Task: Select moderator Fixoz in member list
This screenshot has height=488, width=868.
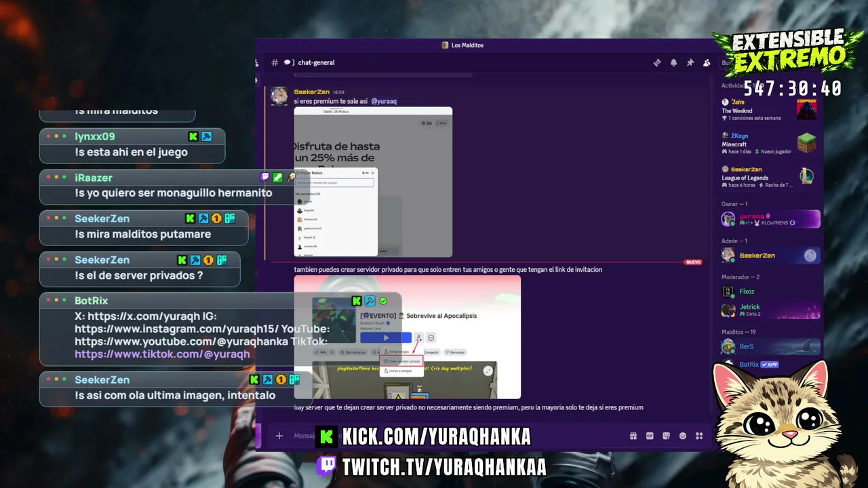Action: click(x=770, y=291)
